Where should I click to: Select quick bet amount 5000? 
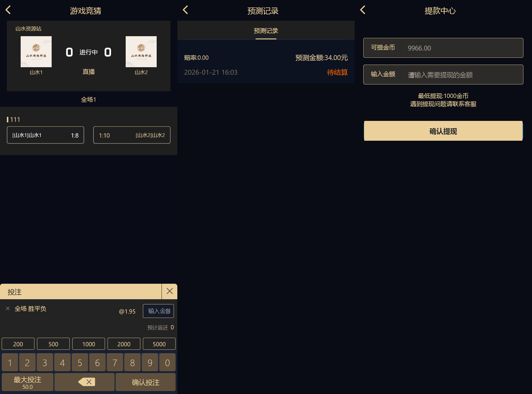159,344
